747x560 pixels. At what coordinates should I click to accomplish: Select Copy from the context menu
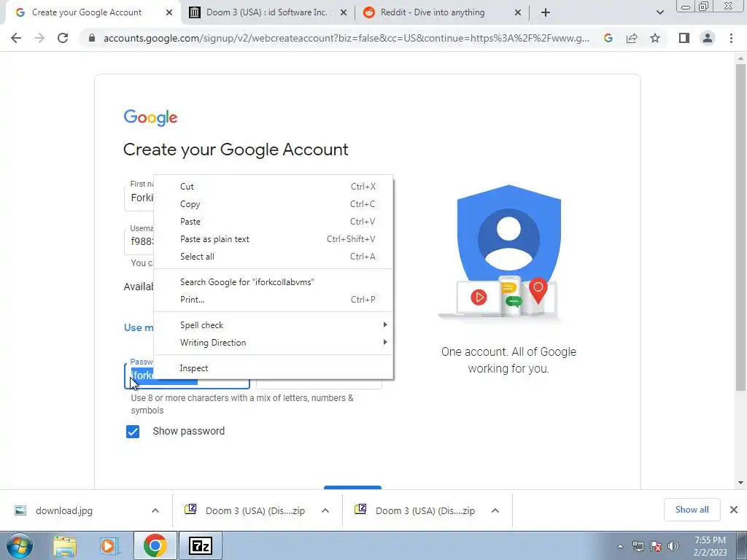pyautogui.click(x=274, y=204)
